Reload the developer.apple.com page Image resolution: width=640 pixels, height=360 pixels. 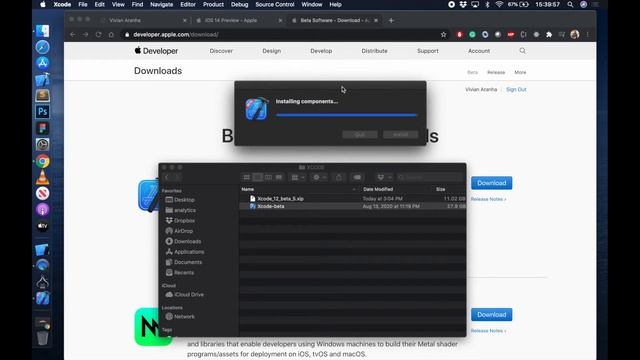coord(98,35)
